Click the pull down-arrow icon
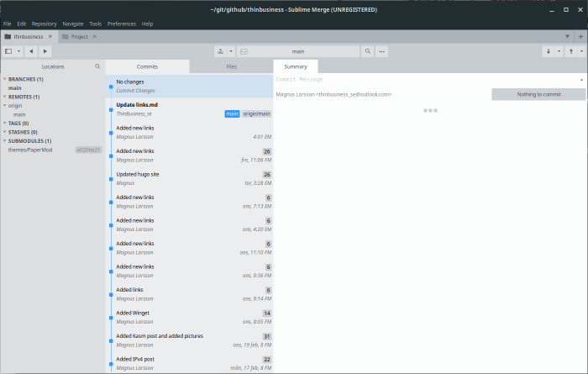Image resolution: width=588 pixels, height=374 pixels. coord(549,51)
